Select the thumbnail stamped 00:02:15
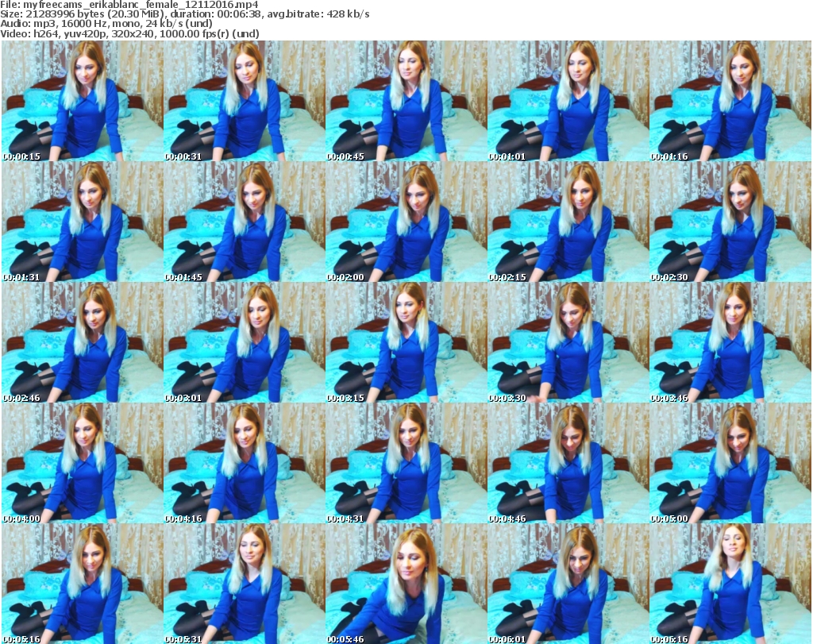The image size is (813, 644). coord(568,222)
